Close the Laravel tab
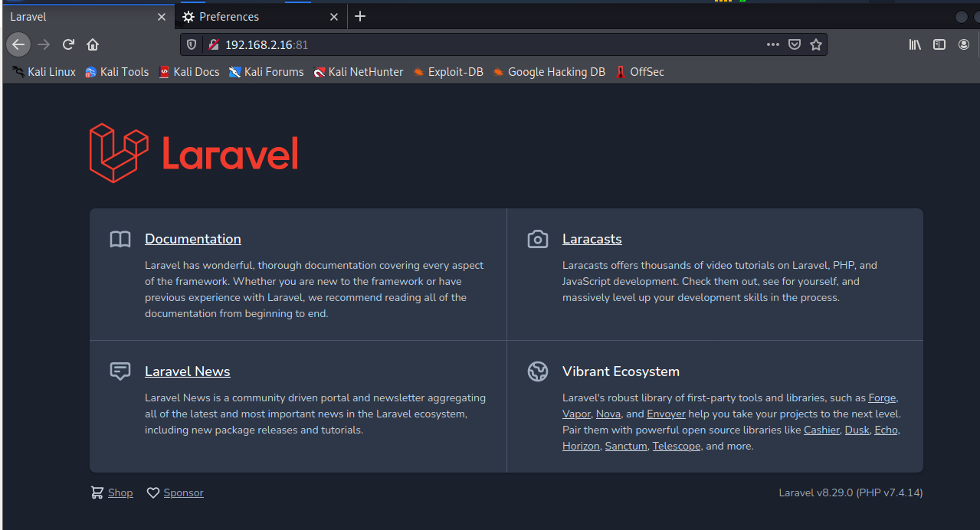 (161, 17)
